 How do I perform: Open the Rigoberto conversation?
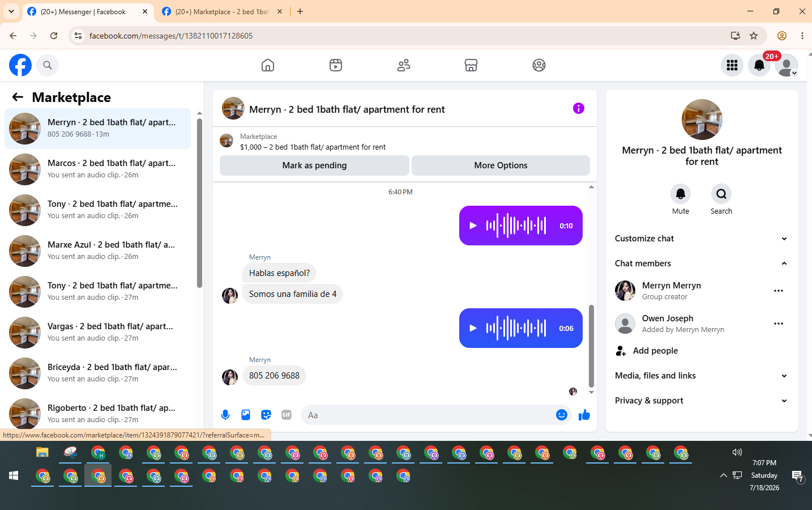[97, 412]
